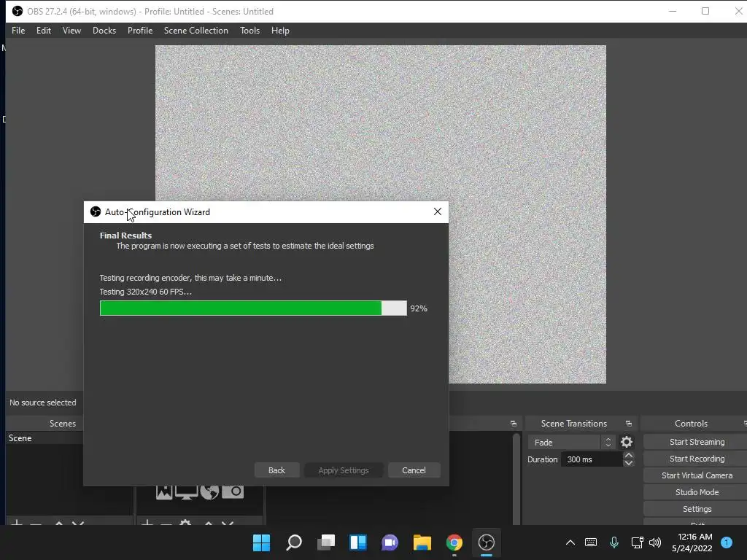Open the Scene Collection menu
The width and height of the screenshot is (747, 560).
pyautogui.click(x=196, y=31)
